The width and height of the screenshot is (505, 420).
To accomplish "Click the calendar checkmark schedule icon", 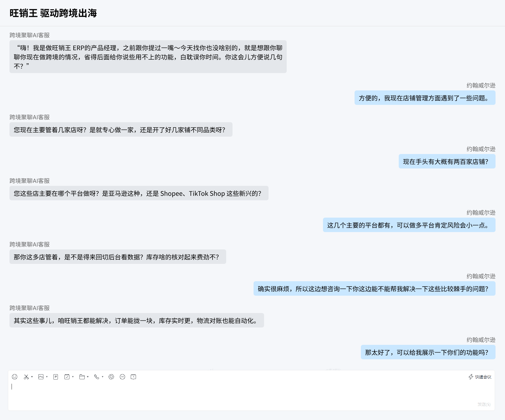I will (x=67, y=377).
